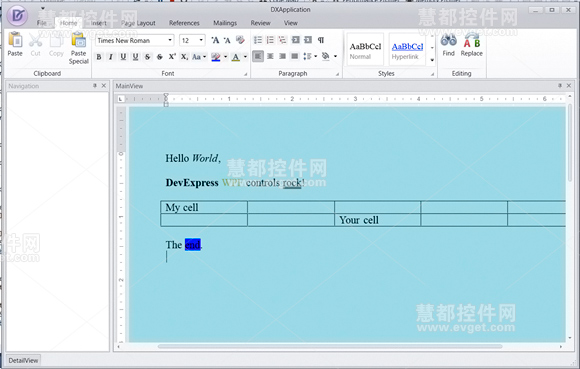Close the Navigation panel
Screen dimensions: 580x369
coord(104,85)
